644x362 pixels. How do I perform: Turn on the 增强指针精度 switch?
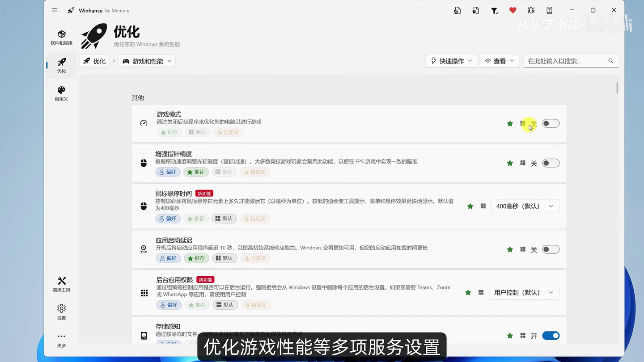[x=551, y=163]
